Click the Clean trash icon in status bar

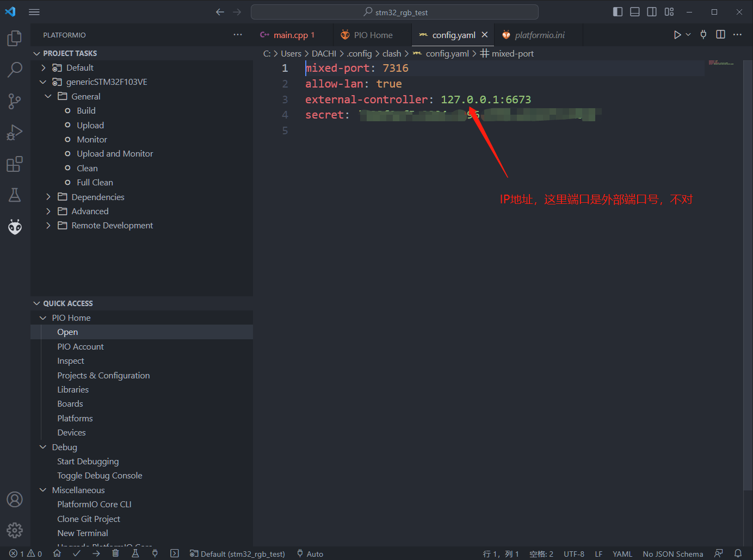115,553
